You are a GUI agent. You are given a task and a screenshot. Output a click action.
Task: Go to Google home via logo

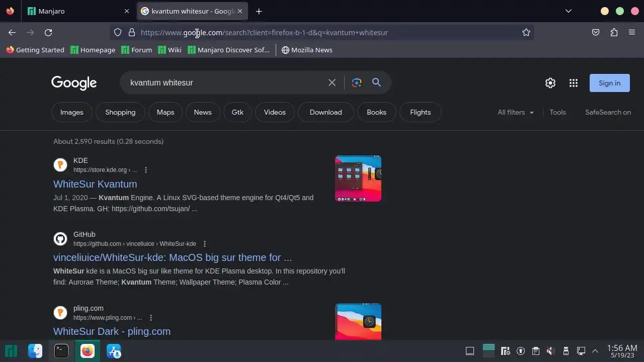coord(74,83)
